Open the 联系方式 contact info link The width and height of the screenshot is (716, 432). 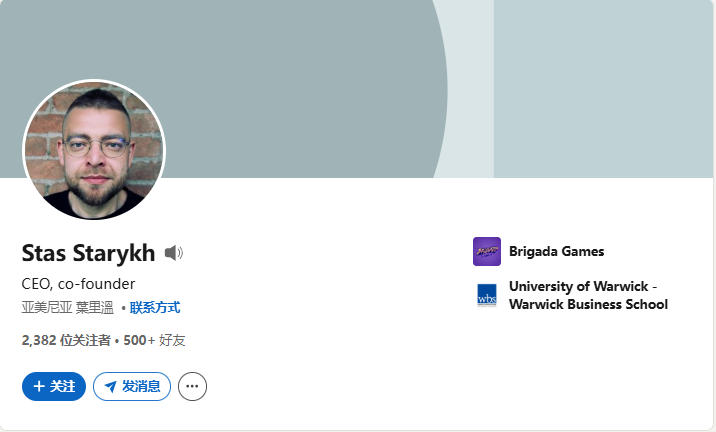point(155,308)
